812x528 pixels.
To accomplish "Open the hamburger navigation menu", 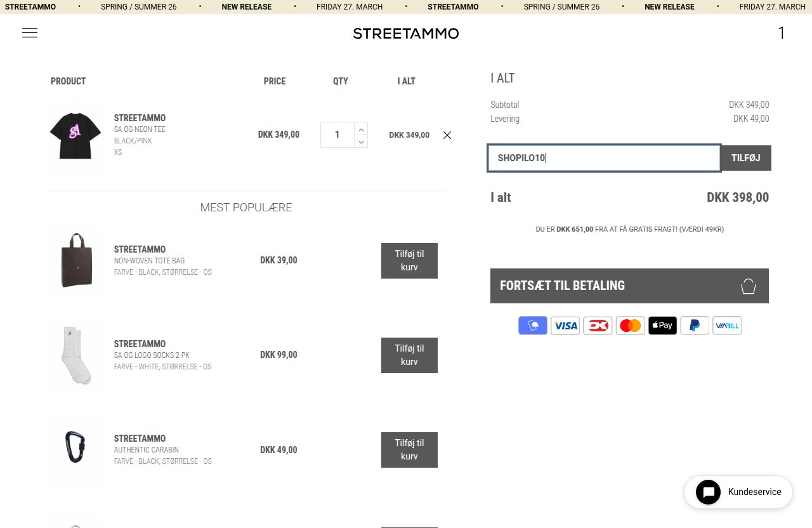I will 30,33.
